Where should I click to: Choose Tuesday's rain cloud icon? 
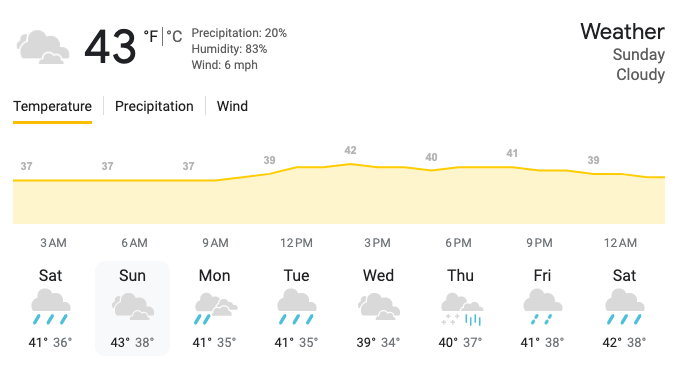[x=297, y=307]
